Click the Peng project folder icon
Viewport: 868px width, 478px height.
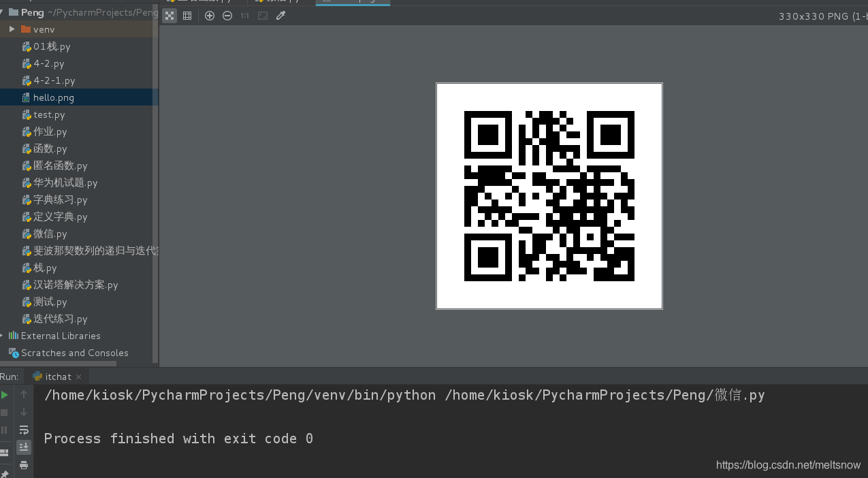click(13, 12)
